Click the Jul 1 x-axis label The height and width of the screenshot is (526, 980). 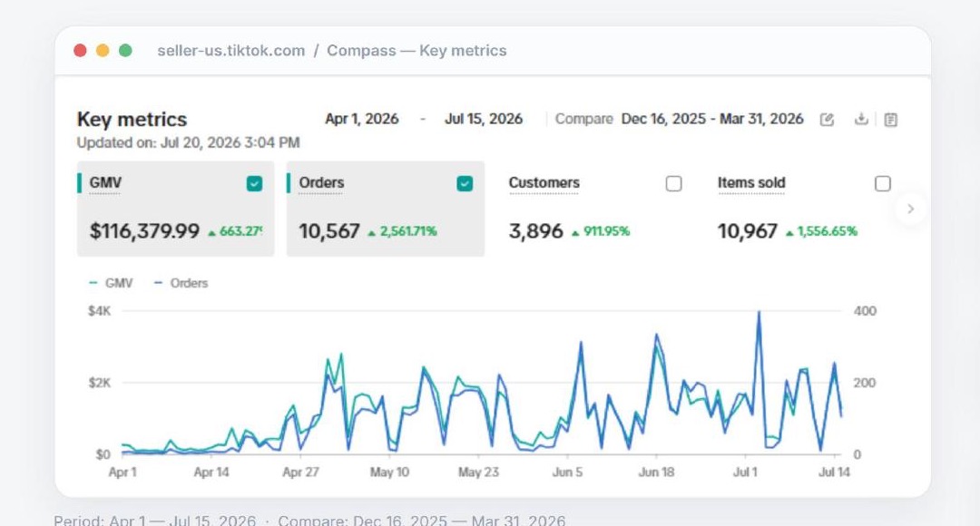pyautogui.click(x=745, y=472)
